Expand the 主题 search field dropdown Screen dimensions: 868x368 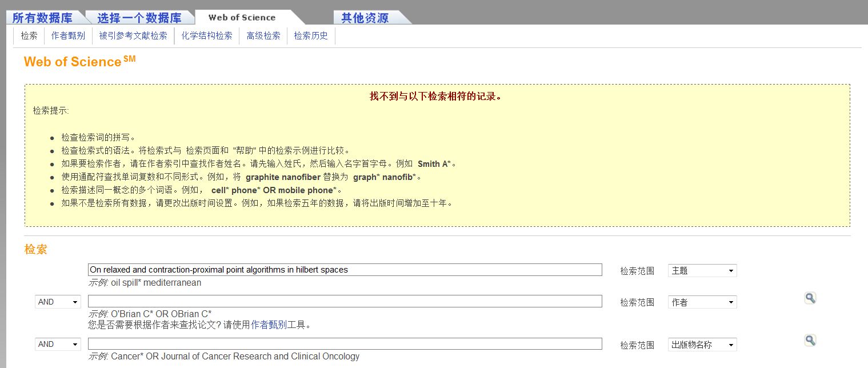point(702,271)
